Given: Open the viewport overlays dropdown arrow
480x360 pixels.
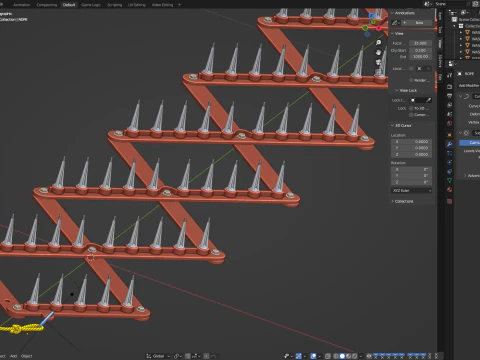Looking at the screenshot, I should [x=319, y=356].
